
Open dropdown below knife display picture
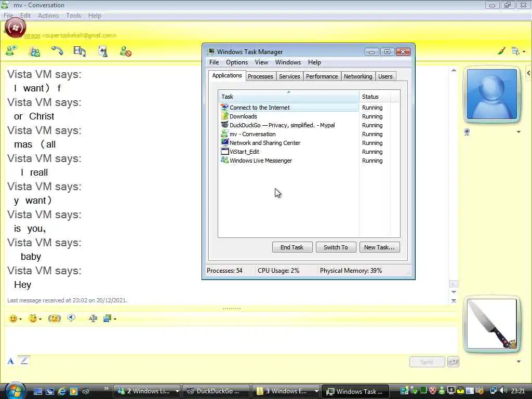pos(518,362)
